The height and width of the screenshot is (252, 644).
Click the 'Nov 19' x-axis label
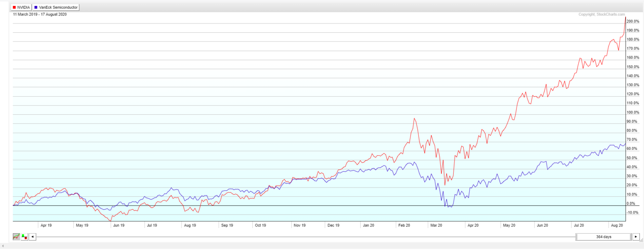click(x=300, y=225)
